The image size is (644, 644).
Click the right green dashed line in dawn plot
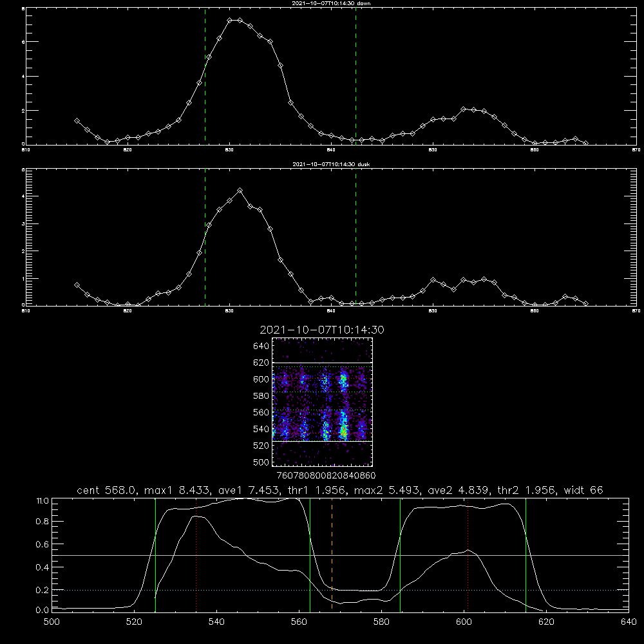click(x=355, y=76)
